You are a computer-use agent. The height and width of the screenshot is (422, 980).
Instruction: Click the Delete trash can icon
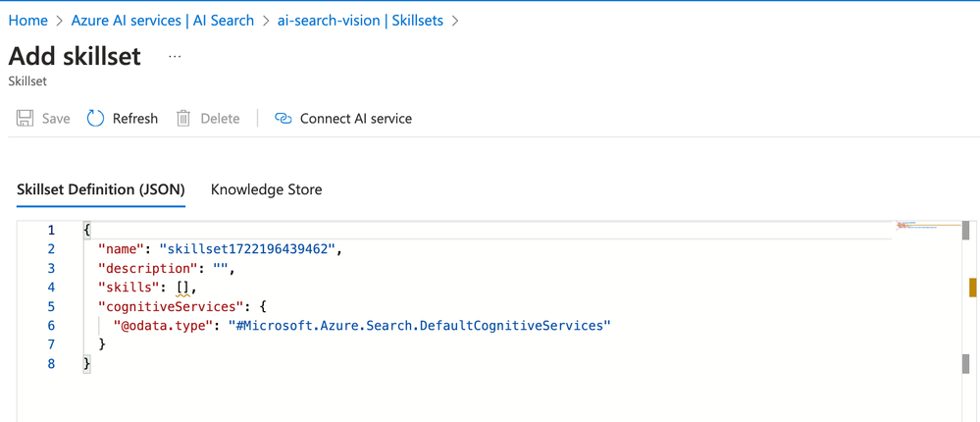tap(183, 119)
